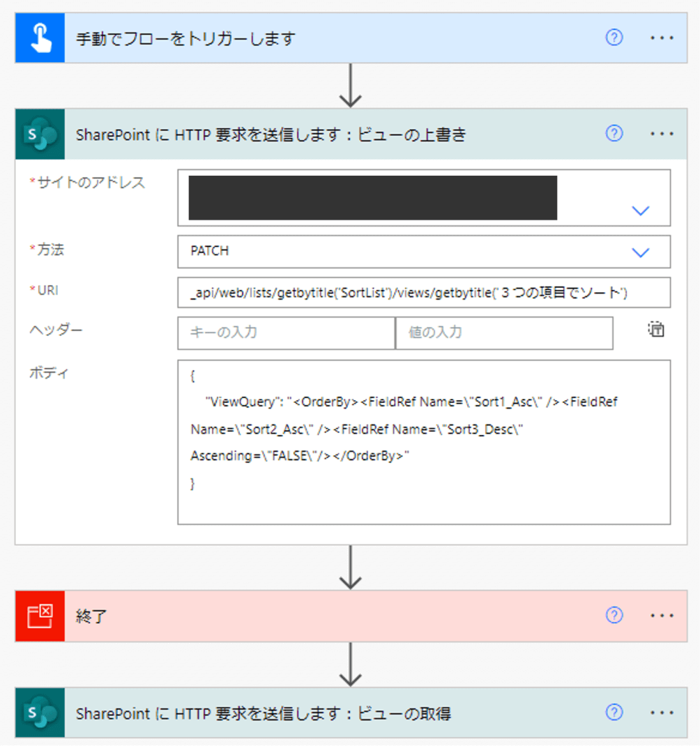This screenshot has height=746, width=700.
Task: Click into the URI field
Action: pyautogui.click(x=424, y=293)
